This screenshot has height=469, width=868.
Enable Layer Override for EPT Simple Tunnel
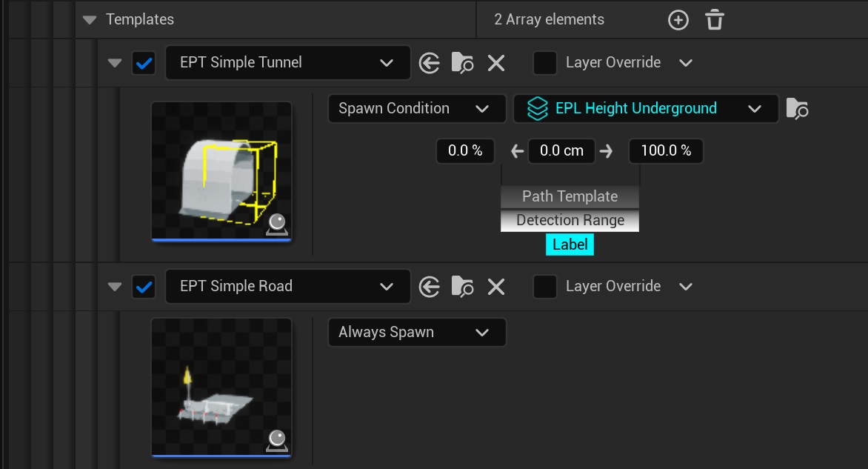545,63
